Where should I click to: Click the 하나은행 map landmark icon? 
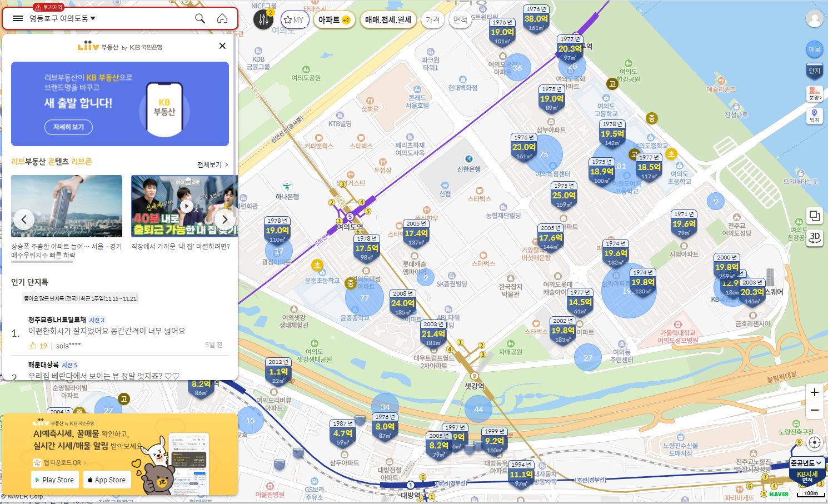[x=287, y=187]
